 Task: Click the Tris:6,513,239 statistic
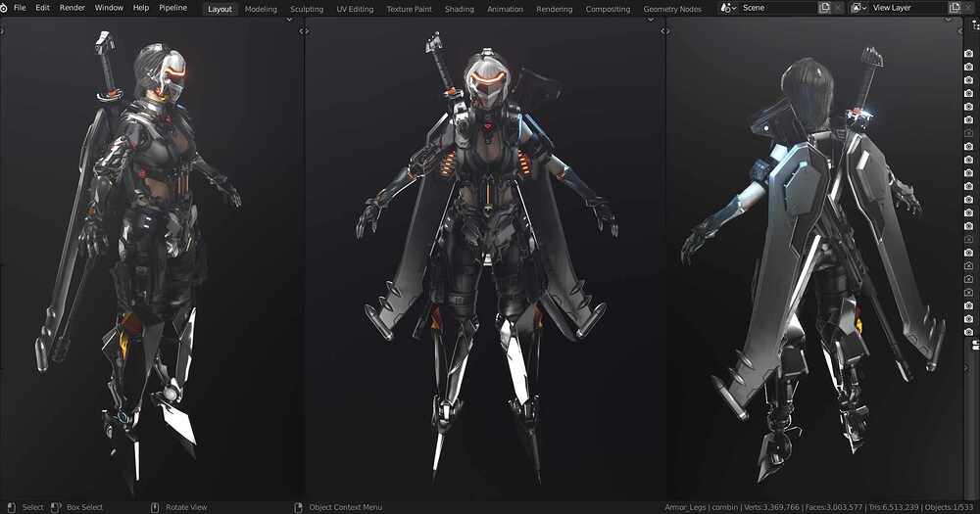(893, 507)
